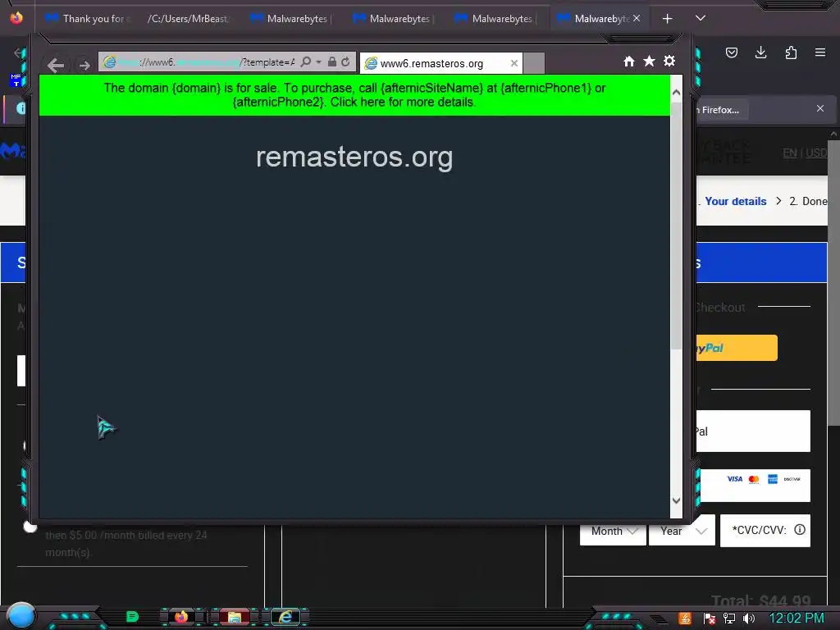Switch to Firefox from the taskbar
This screenshot has height=630, width=840.
[181, 617]
